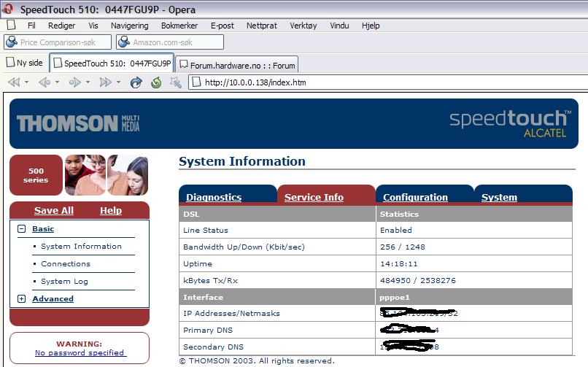Open Forward button history dropdown arrow

(x=88, y=82)
